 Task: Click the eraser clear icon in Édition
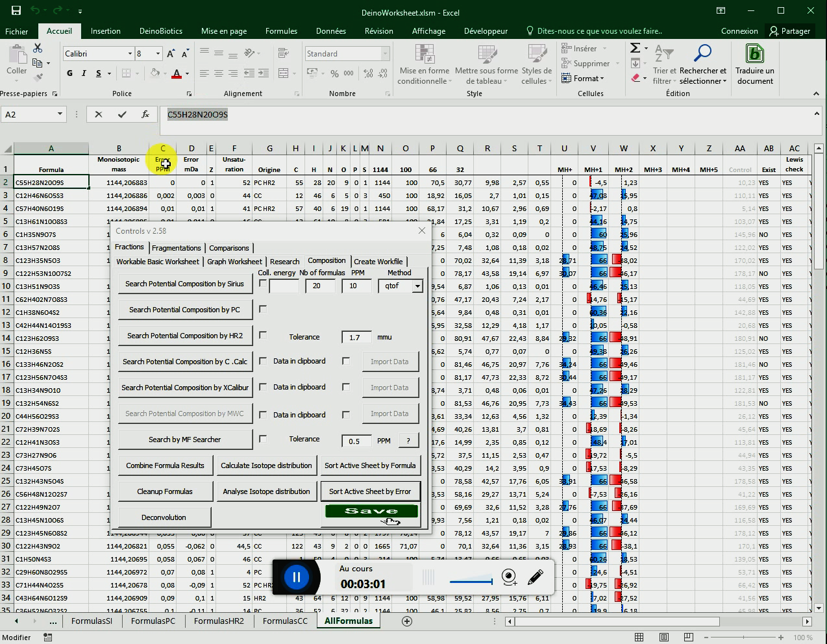(x=636, y=79)
